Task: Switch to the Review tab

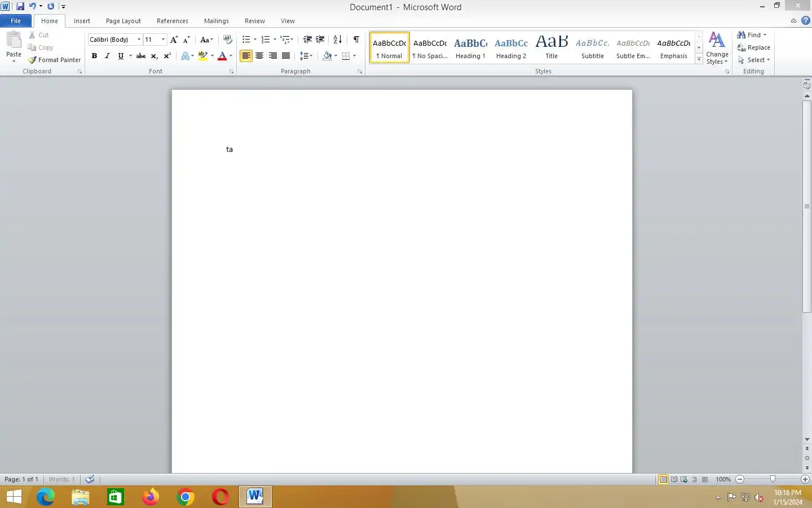Action: [x=255, y=21]
